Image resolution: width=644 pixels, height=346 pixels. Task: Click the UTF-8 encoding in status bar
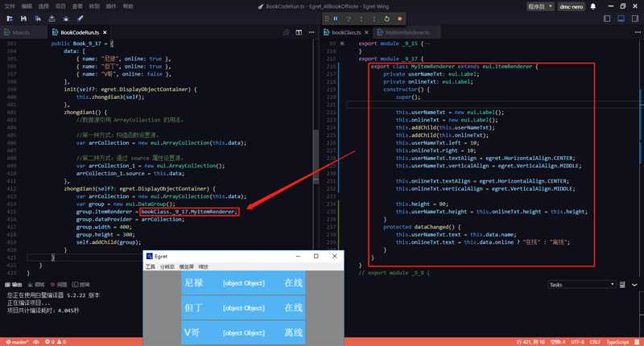click(577, 342)
